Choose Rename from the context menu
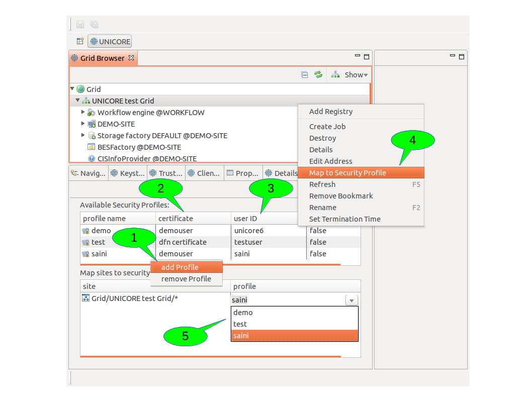This screenshot has width=532, height=399. pos(361,207)
